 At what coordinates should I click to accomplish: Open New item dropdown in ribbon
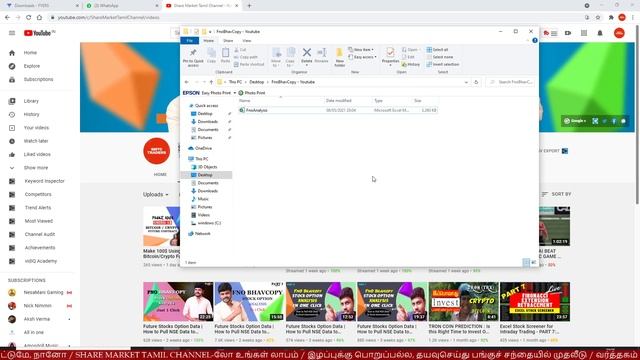pyautogui.click(x=361, y=50)
